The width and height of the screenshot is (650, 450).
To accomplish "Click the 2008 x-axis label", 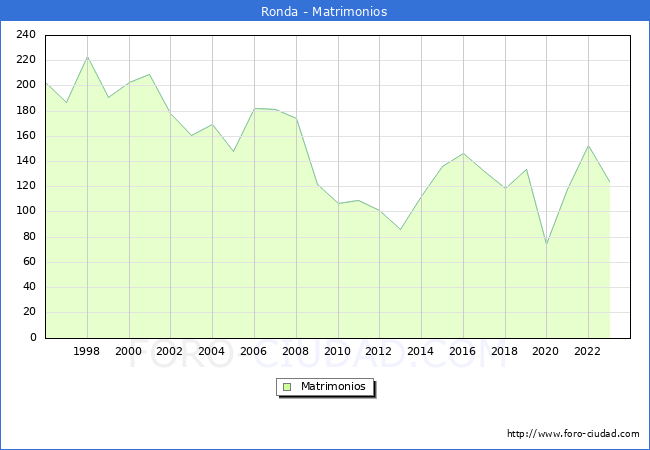I will click(x=295, y=351).
